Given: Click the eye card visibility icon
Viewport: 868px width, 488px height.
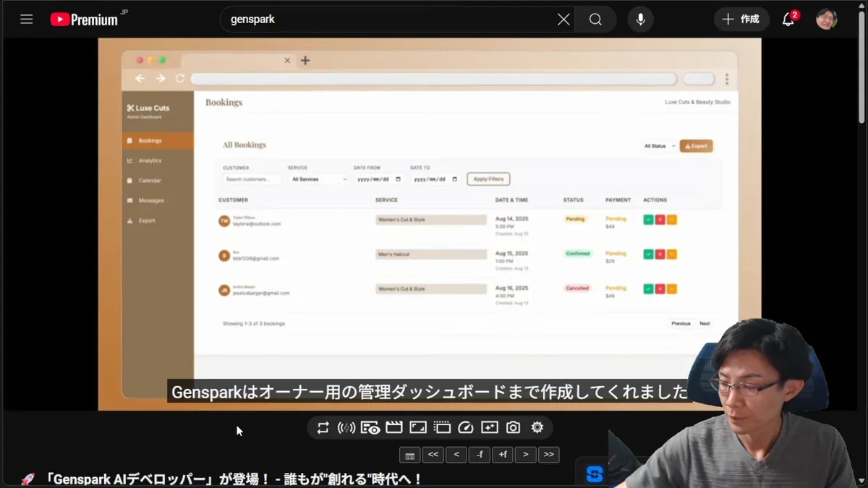Looking at the screenshot, I should pyautogui.click(x=370, y=428).
